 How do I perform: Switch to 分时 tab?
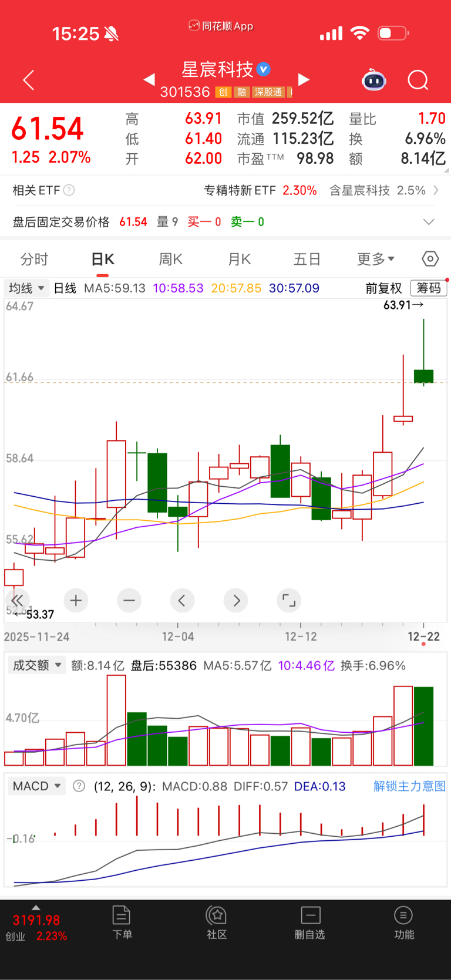(x=34, y=259)
